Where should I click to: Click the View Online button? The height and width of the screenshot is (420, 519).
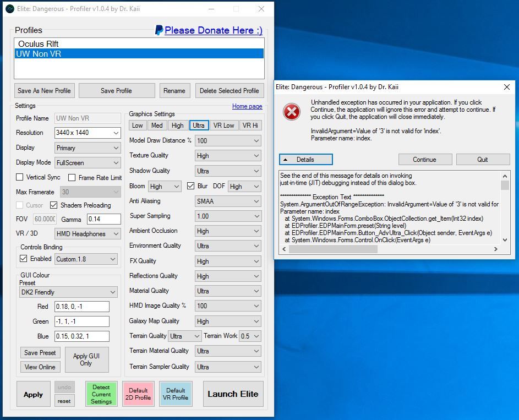[40, 367]
